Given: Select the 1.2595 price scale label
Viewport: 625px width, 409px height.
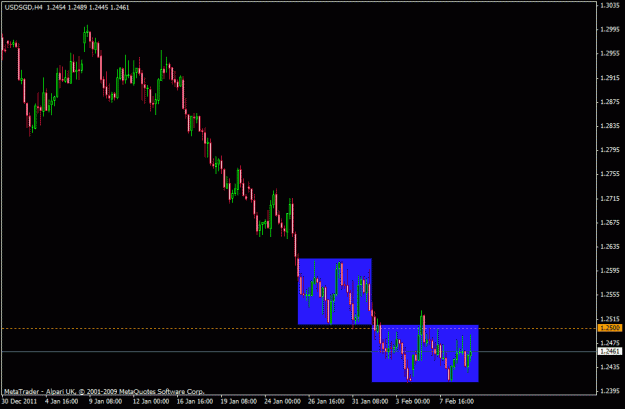Looking at the screenshot, I should tap(610, 270).
